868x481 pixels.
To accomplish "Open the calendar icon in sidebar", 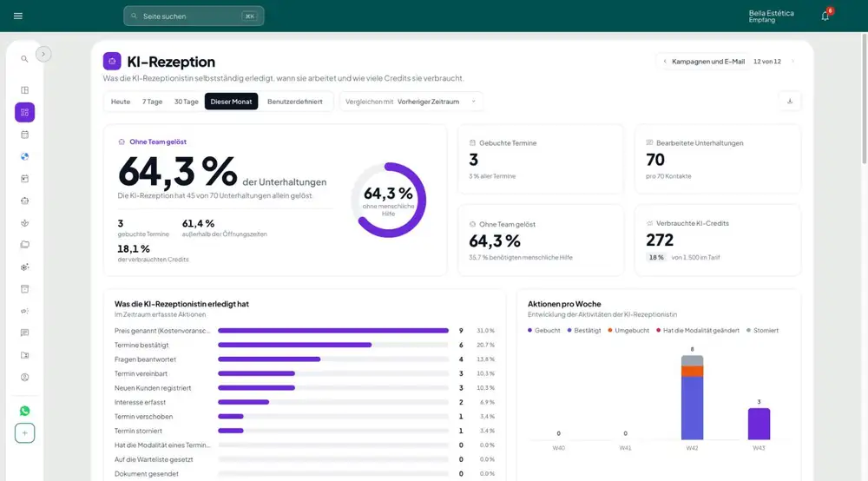I will (25, 135).
